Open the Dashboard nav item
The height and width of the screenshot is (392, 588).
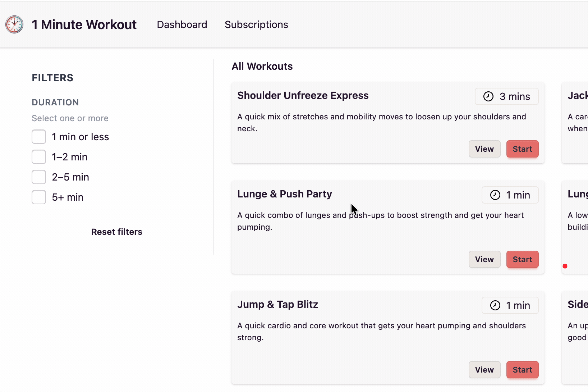click(x=182, y=24)
